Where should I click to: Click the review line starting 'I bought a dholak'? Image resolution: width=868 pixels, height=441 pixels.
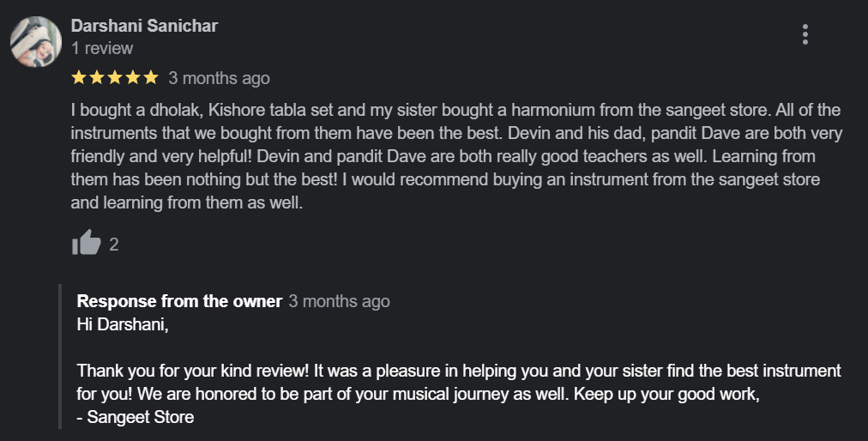pos(455,111)
